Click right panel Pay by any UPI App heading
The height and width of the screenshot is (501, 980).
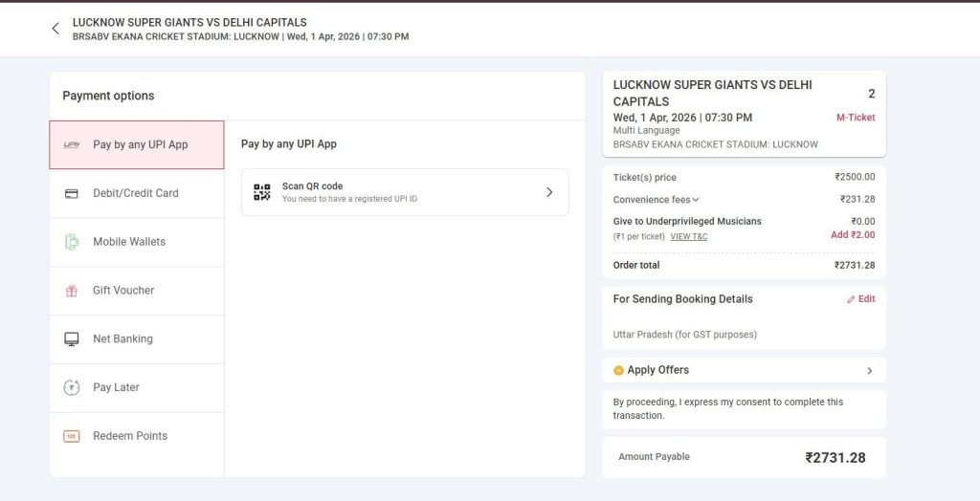tap(289, 144)
